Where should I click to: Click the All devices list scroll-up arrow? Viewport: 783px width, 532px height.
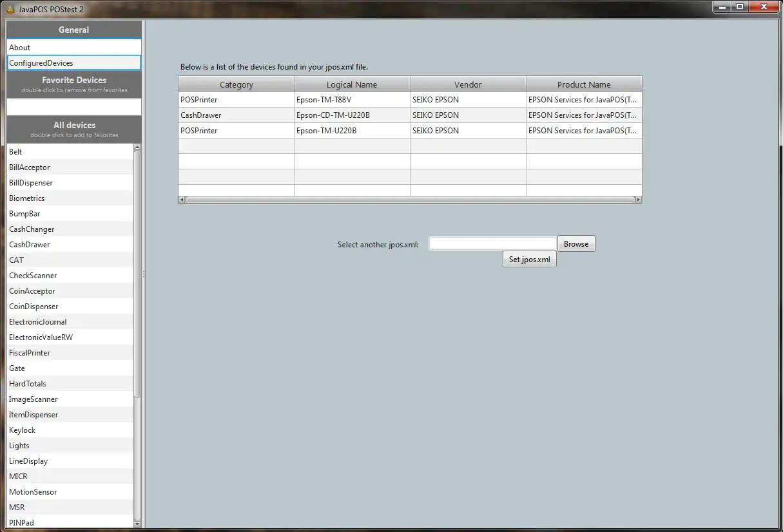pos(137,147)
